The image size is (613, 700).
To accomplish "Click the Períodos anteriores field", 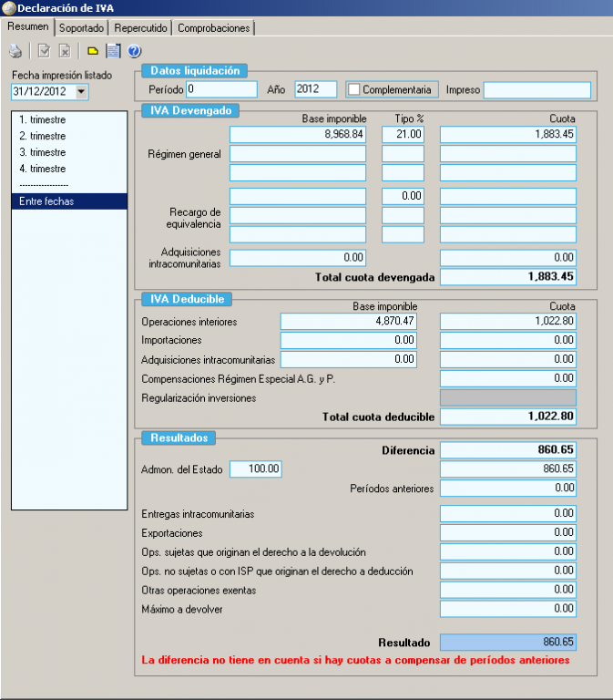I will (x=508, y=488).
